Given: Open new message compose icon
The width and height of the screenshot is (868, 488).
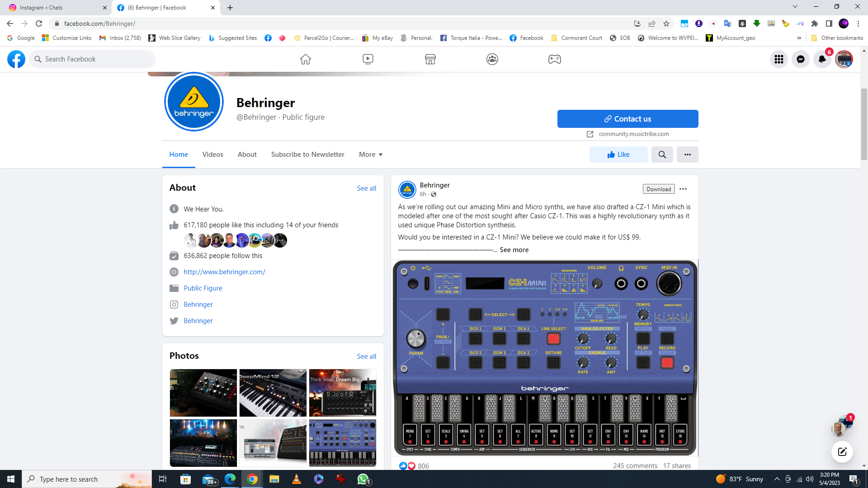Looking at the screenshot, I should point(842,451).
